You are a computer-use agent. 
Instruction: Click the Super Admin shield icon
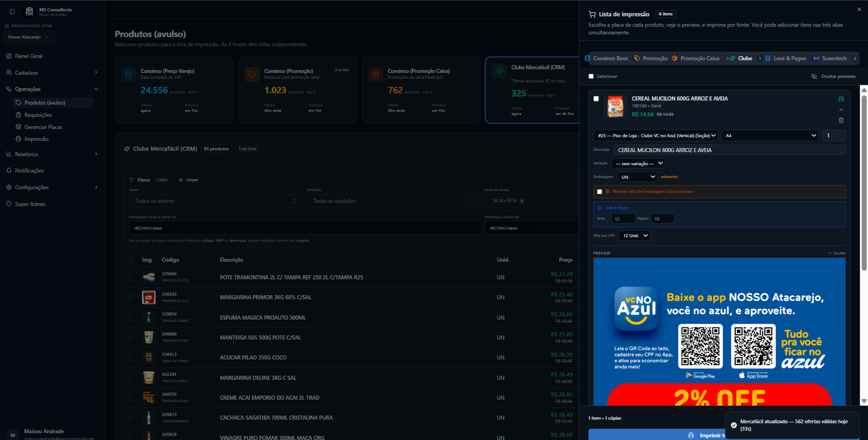(x=9, y=204)
